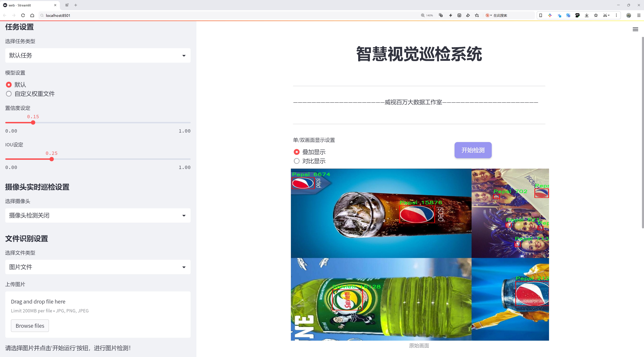
Task: Open the Sogou search engine selector
Action: pyautogui.click(x=488, y=15)
